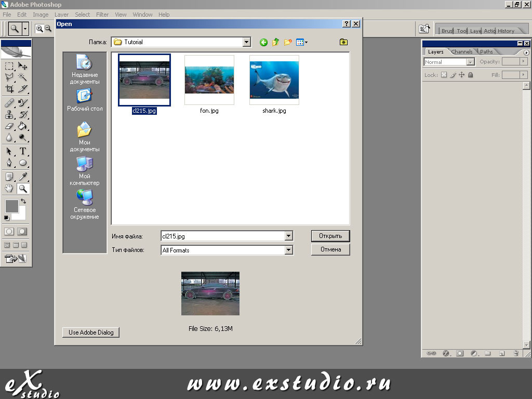Image resolution: width=532 pixels, height=399 pixels.
Task: Select the Paint Bucket tool
Action: 23,126
